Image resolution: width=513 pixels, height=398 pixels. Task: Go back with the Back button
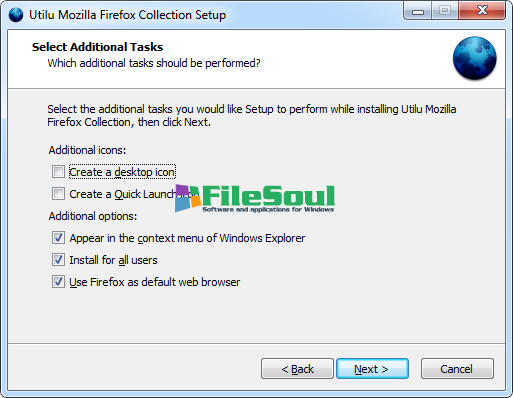coord(297,369)
